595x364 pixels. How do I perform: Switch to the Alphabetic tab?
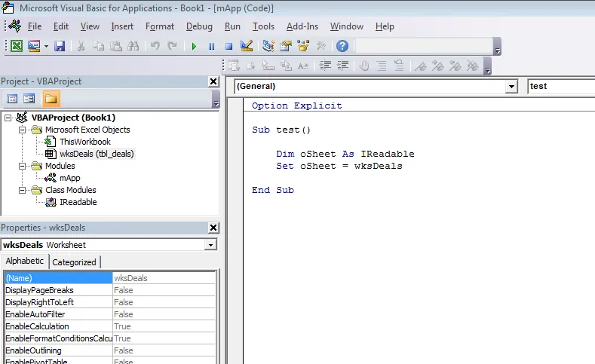[25, 261]
